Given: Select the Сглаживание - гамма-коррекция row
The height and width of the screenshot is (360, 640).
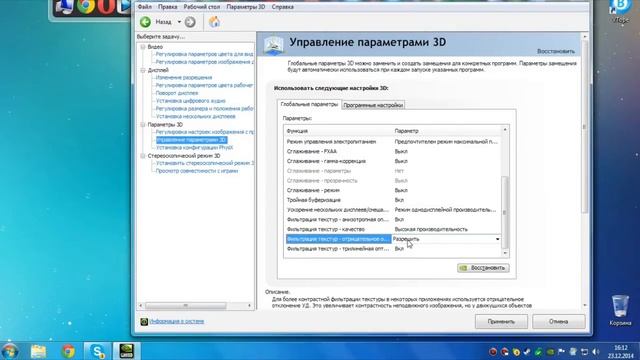Looking at the screenshot, I should click(392, 161).
